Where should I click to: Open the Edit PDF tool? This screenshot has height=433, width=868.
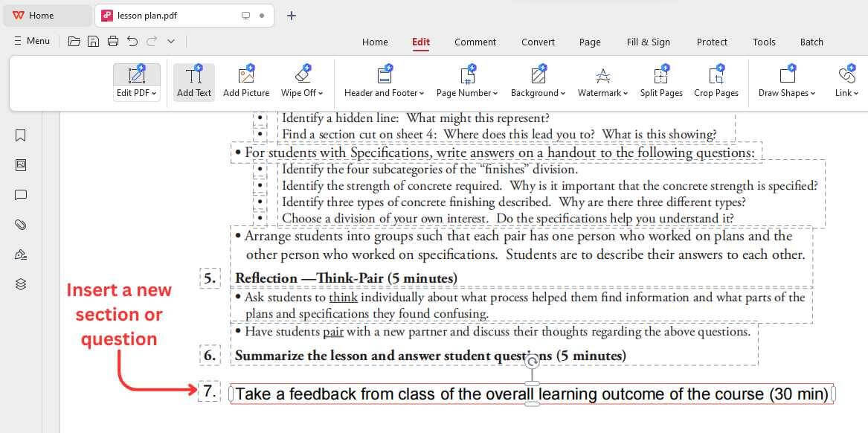[136, 81]
